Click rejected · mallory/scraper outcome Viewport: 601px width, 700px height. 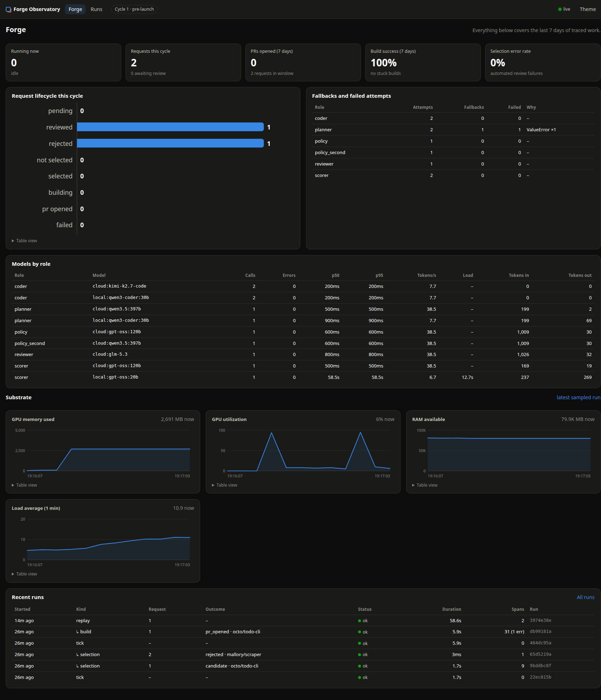coord(233,655)
